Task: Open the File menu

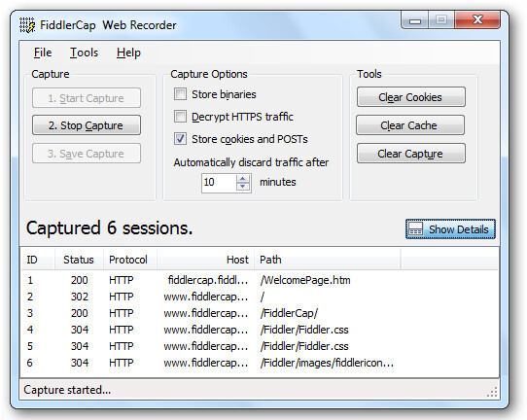Action: click(43, 52)
